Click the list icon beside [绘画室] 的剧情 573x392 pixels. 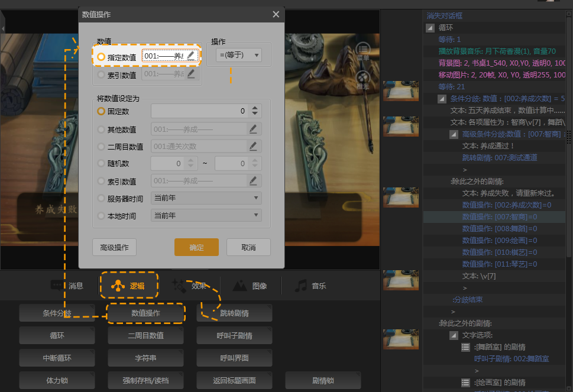click(466, 383)
